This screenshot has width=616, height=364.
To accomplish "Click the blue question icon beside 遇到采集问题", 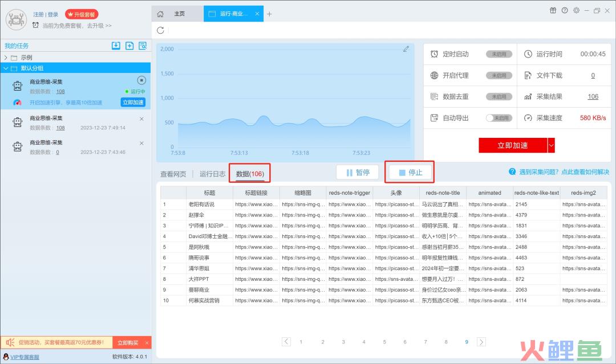I will click(x=512, y=171).
